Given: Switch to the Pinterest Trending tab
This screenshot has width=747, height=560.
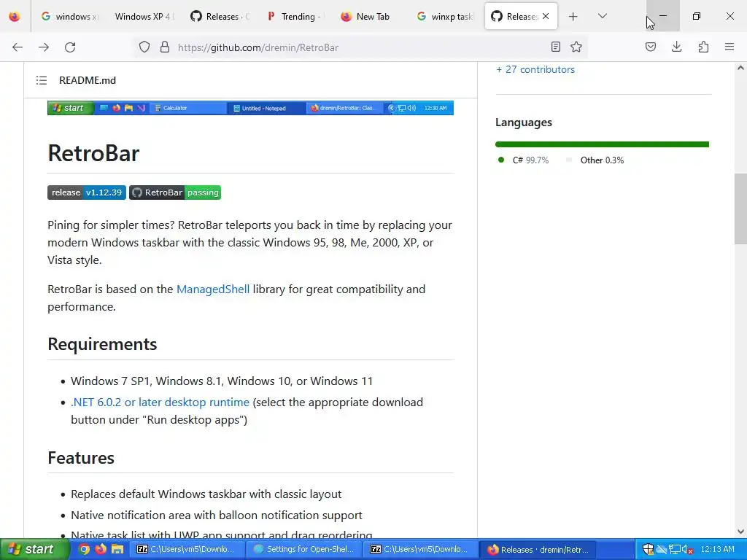Looking at the screenshot, I should pos(295,16).
